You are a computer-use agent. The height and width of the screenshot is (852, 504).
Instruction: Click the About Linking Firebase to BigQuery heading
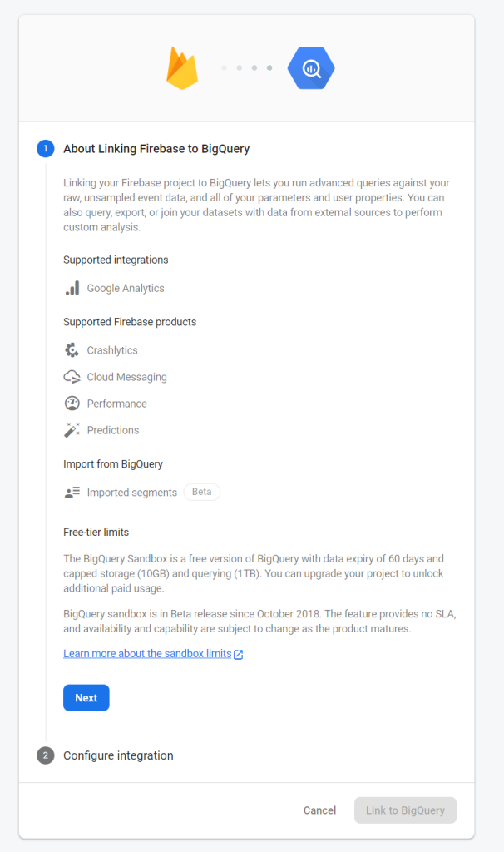[x=156, y=149]
